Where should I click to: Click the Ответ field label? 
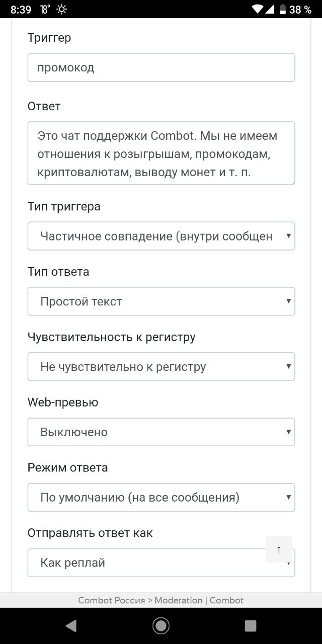pos(44,106)
